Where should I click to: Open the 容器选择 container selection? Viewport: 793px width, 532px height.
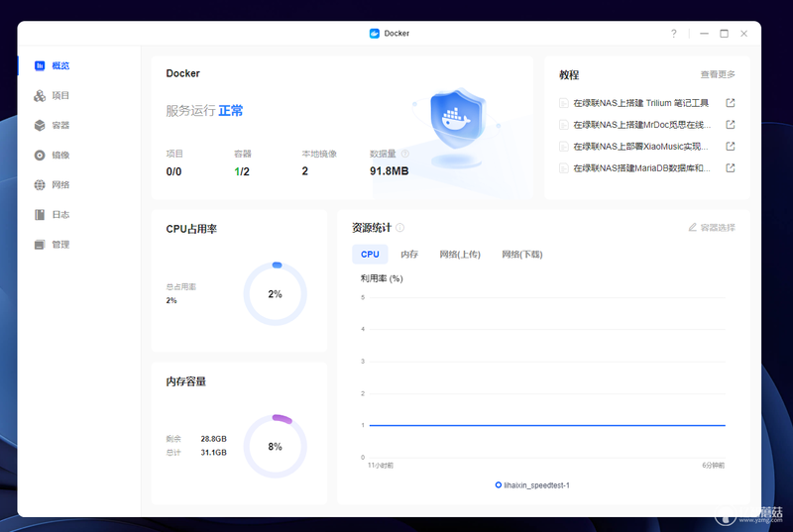[717, 227]
